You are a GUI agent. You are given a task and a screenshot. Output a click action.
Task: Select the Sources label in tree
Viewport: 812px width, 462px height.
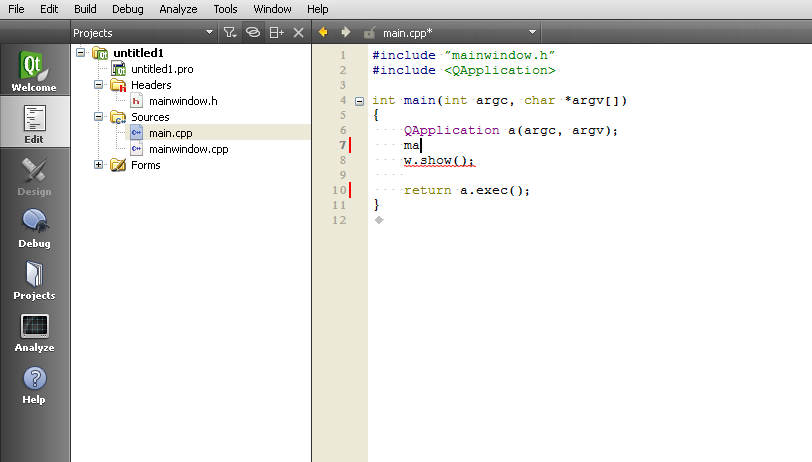[150, 117]
